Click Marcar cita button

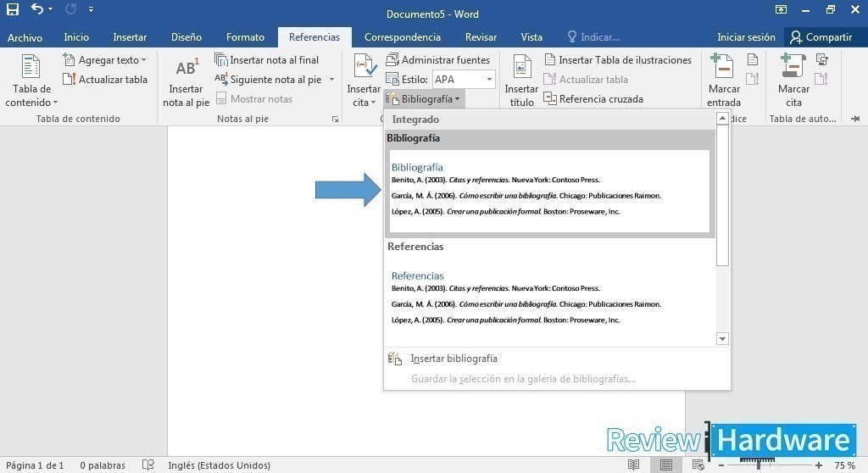[793, 81]
